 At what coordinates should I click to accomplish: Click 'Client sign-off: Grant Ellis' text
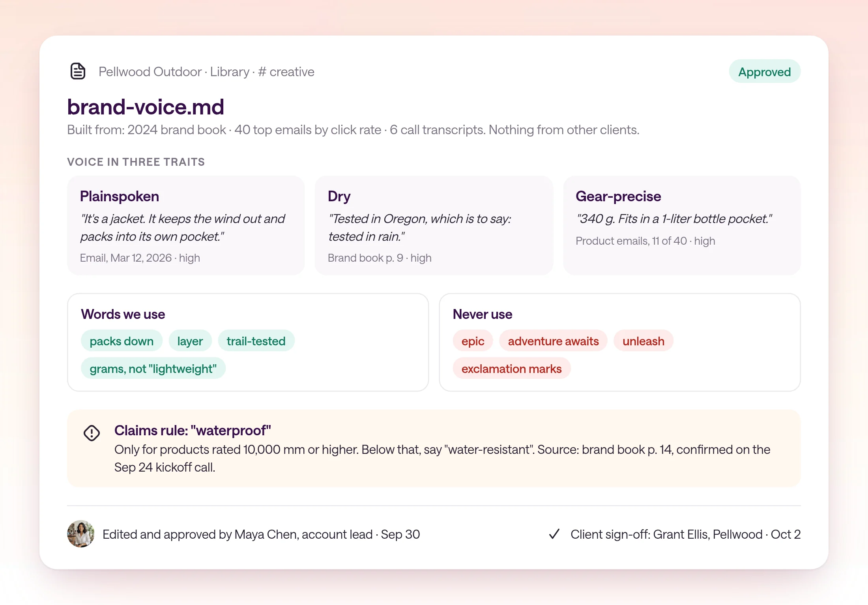click(686, 534)
